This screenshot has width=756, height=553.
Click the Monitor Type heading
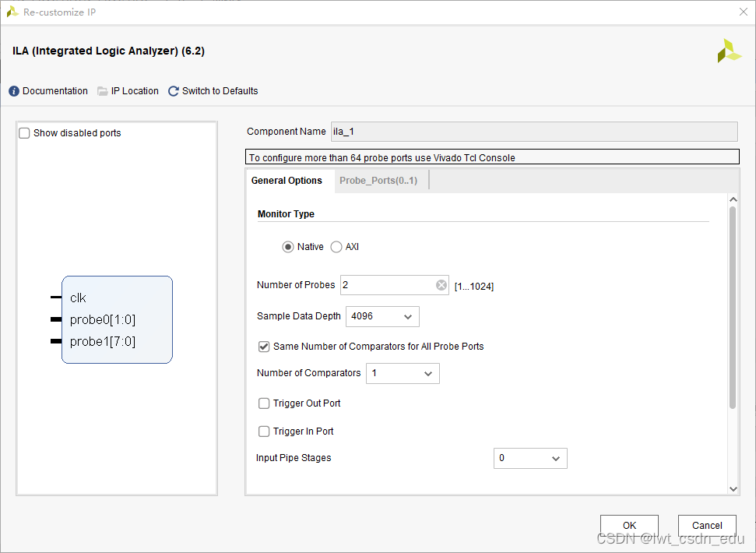click(286, 214)
